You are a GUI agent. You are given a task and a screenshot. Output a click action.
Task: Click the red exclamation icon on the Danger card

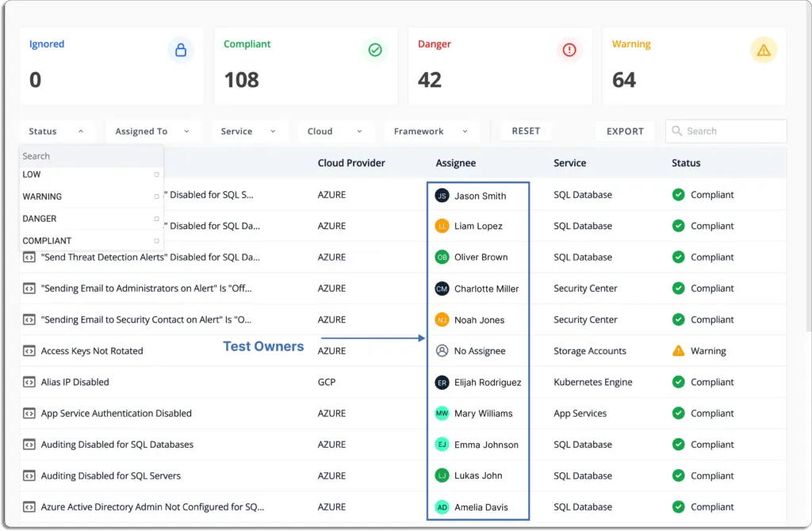click(569, 50)
